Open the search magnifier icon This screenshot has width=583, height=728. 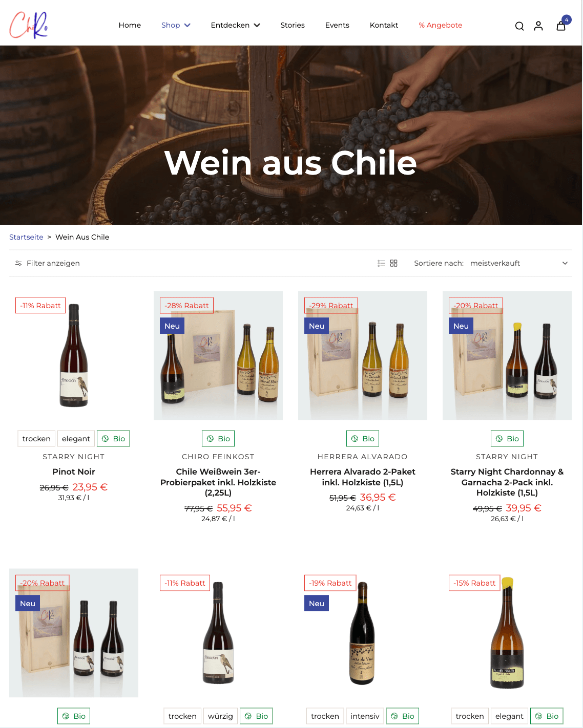click(x=519, y=26)
